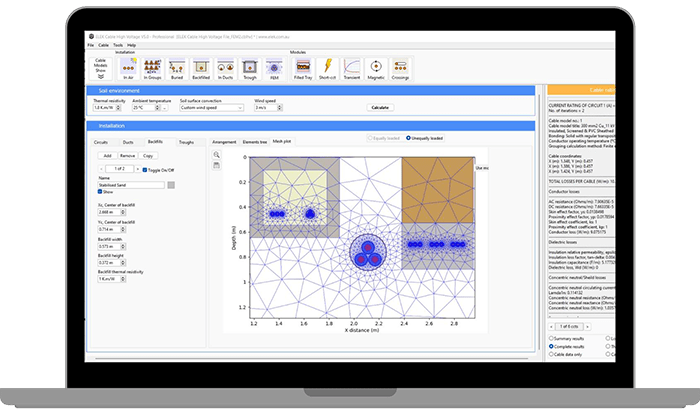Select the In Ducts installation icon
This screenshot has width=700, height=414.
click(x=225, y=69)
